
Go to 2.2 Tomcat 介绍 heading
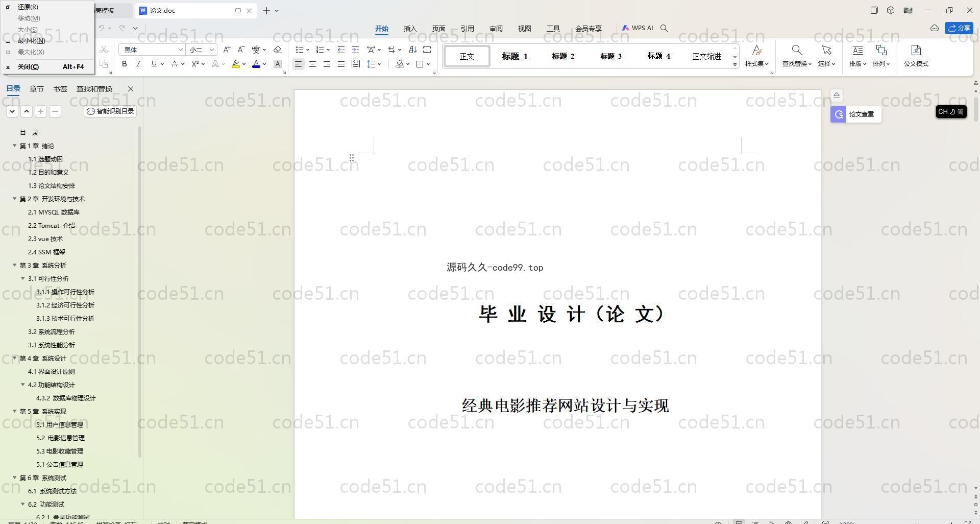51,225
